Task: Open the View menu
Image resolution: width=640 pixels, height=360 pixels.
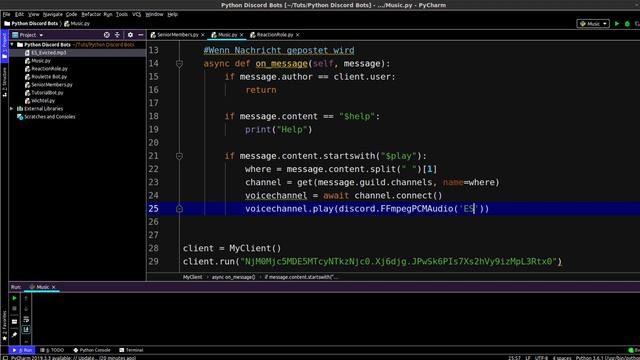Action: click(33, 14)
